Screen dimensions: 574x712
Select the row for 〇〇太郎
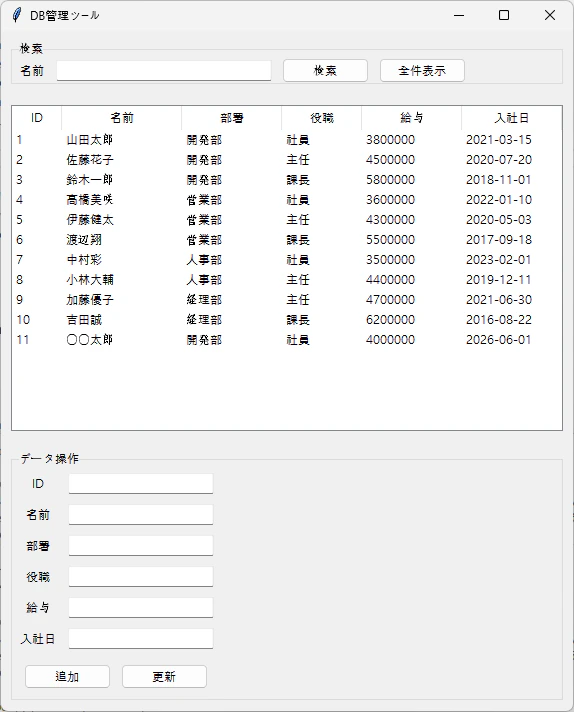click(287, 339)
